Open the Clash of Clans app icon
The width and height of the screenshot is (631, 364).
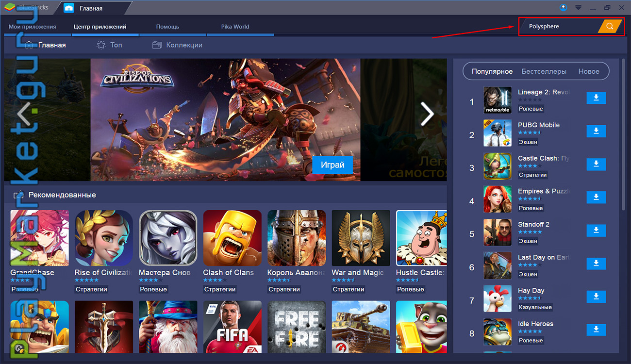coord(232,239)
